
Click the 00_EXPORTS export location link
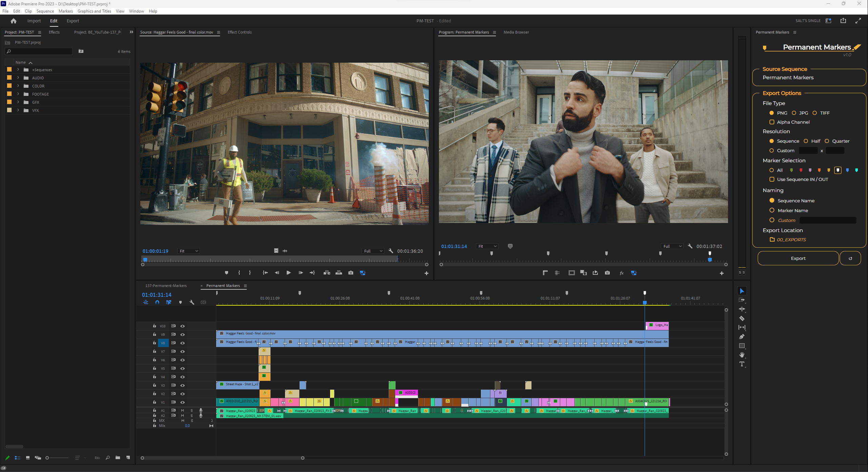(791, 240)
